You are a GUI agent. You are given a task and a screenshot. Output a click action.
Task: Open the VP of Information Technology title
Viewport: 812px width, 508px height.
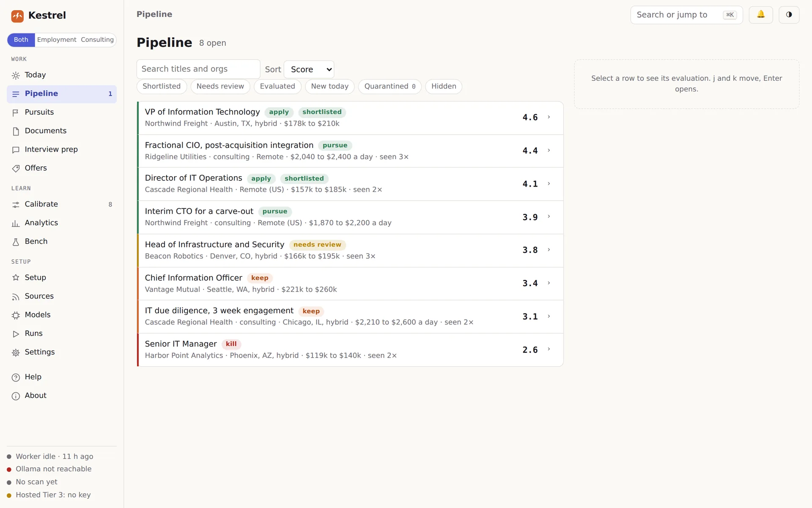(202, 112)
